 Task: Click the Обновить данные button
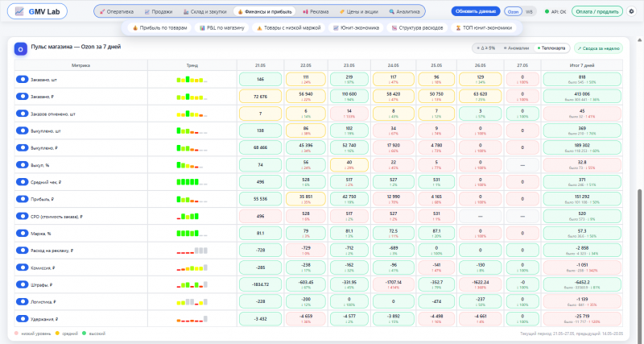click(x=476, y=11)
